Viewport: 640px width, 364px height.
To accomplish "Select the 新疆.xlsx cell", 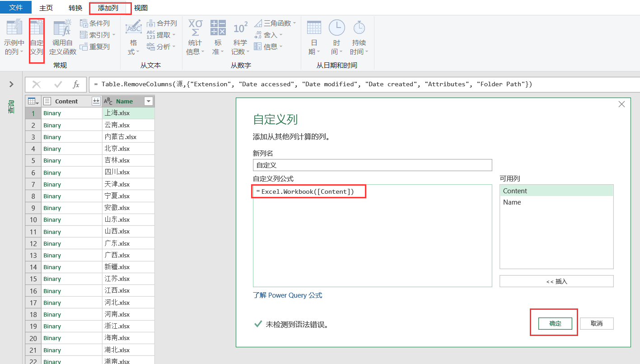I will (x=128, y=267).
